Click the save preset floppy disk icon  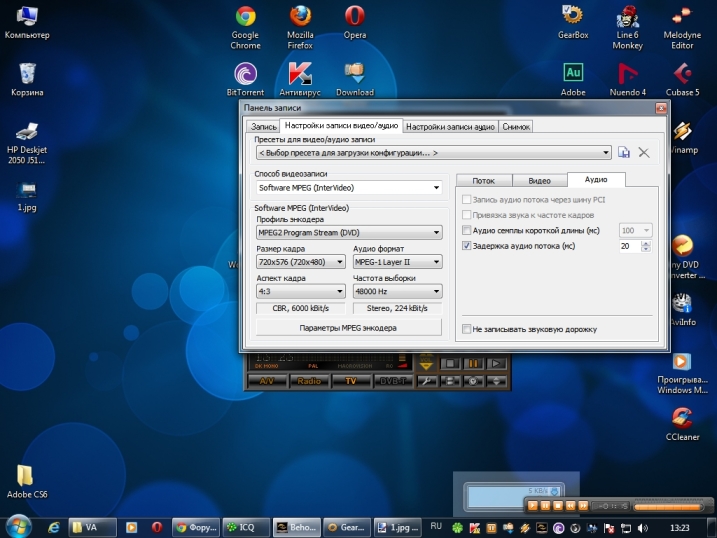(624, 152)
